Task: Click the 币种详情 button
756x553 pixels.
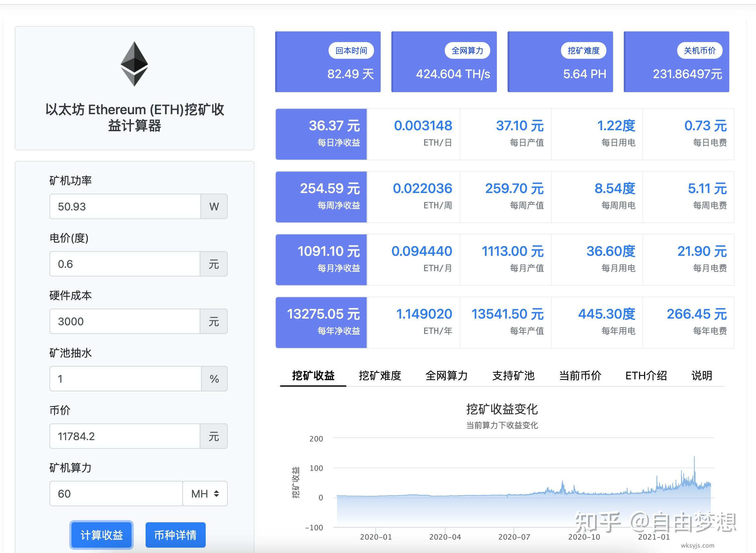Action: pos(175,535)
